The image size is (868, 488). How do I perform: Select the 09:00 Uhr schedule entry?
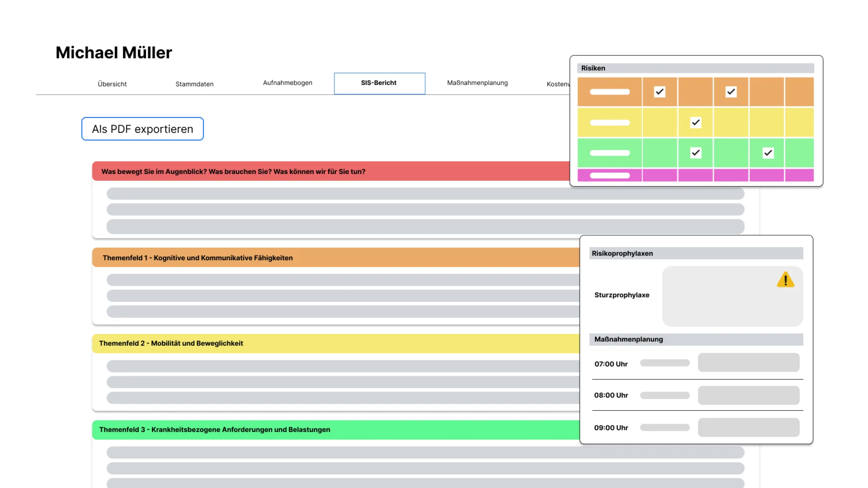(611, 428)
